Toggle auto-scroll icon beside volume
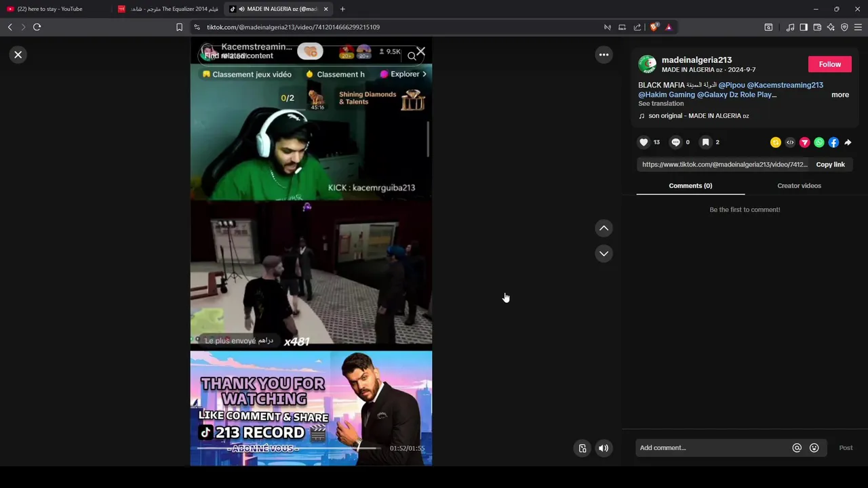The image size is (868, 488). click(x=583, y=448)
